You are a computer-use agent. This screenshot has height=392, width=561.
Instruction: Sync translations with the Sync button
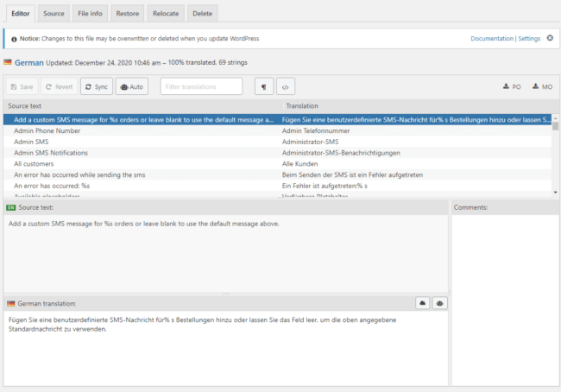[97, 86]
